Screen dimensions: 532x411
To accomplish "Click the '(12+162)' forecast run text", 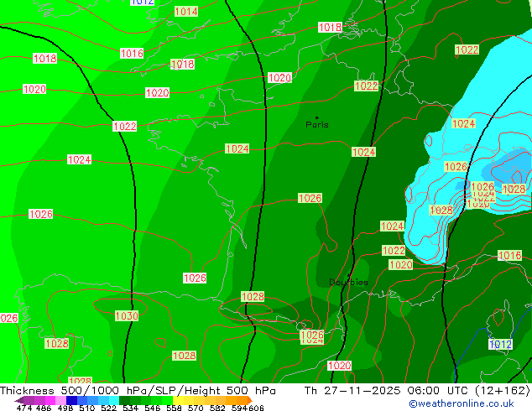I will [x=502, y=391].
